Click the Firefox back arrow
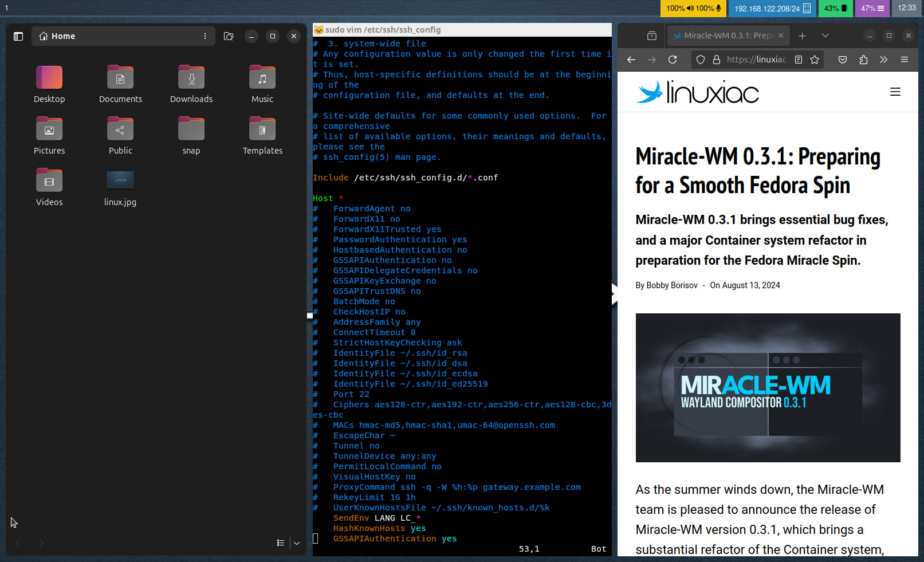924x562 pixels. (631, 60)
